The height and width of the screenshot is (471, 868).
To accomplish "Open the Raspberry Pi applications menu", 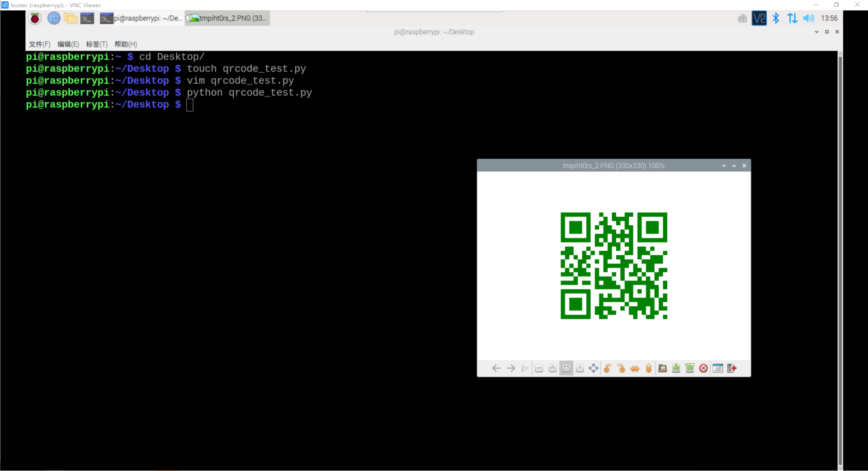I will (35, 18).
